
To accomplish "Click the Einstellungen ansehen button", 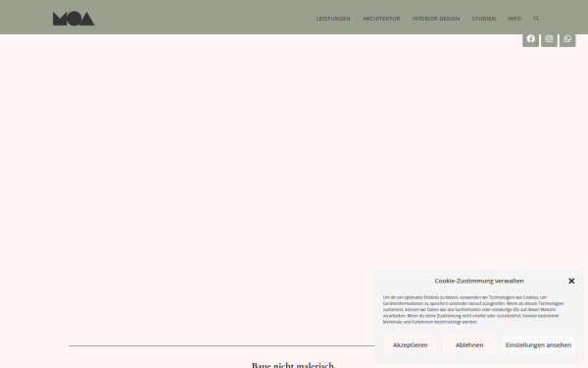I will pos(538,344).
